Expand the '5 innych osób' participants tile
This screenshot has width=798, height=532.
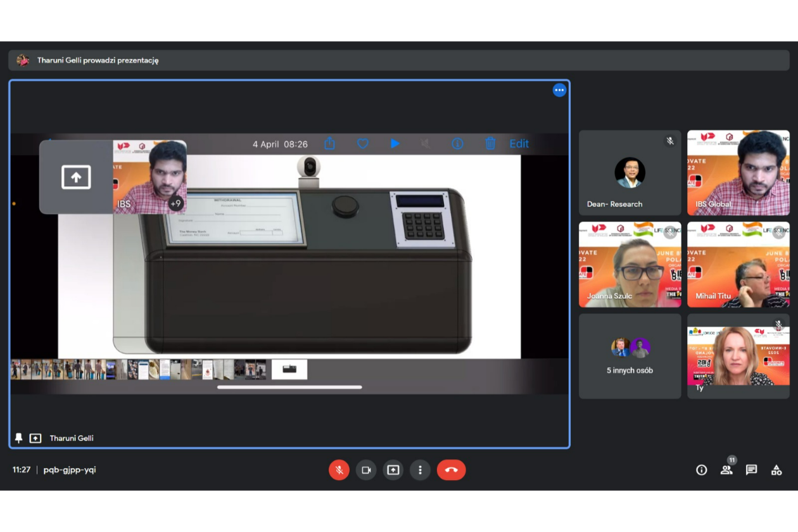click(630, 357)
